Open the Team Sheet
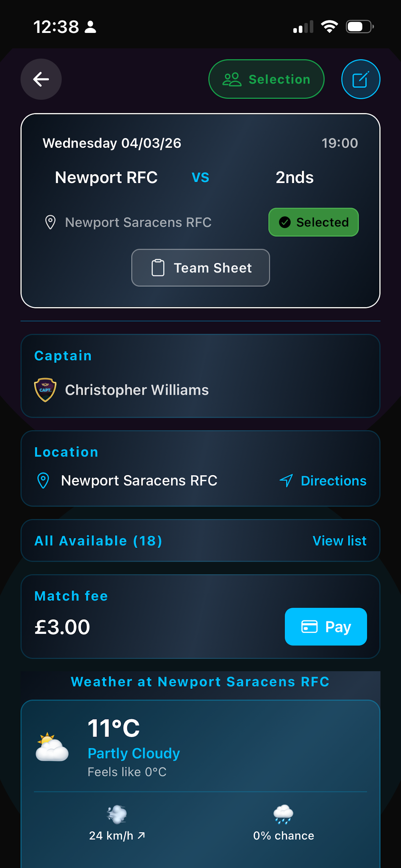This screenshot has width=401, height=868. click(x=200, y=267)
